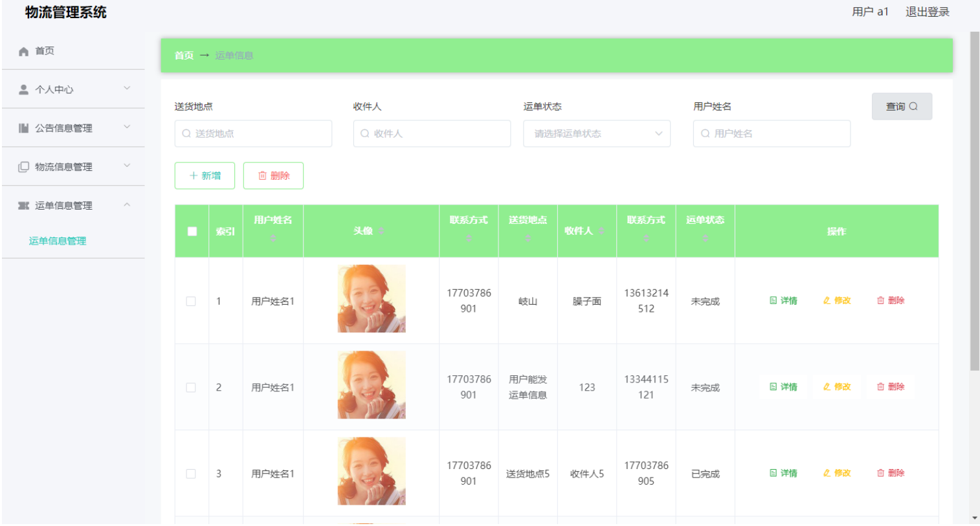Click sort arrows under second 联系方式 header
Screen dimensions: 980x526
coord(646,239)
